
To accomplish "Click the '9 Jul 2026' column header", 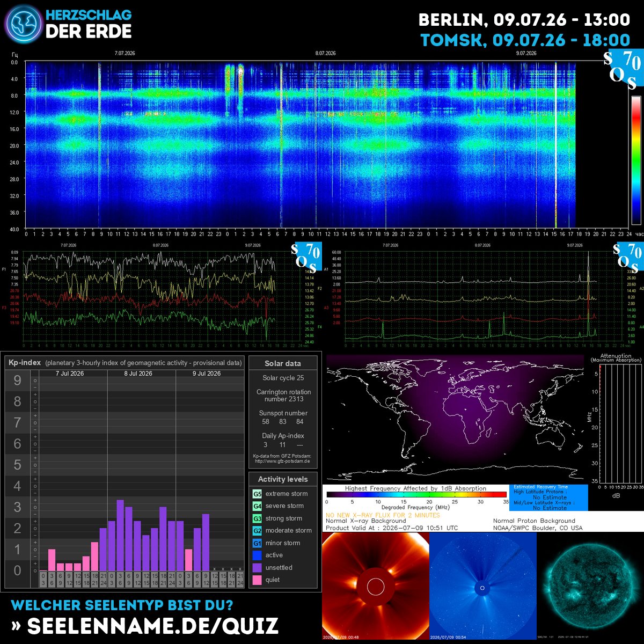I will [x=207, y=374].
